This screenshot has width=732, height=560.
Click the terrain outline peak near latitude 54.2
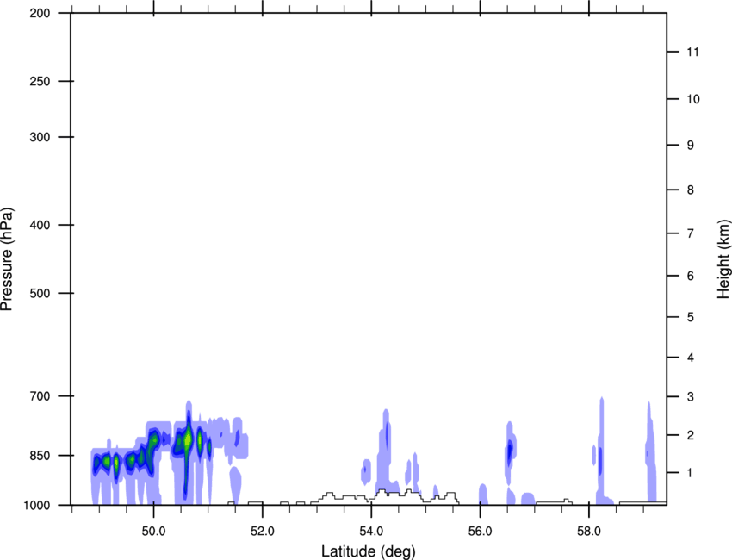[382, 491]
